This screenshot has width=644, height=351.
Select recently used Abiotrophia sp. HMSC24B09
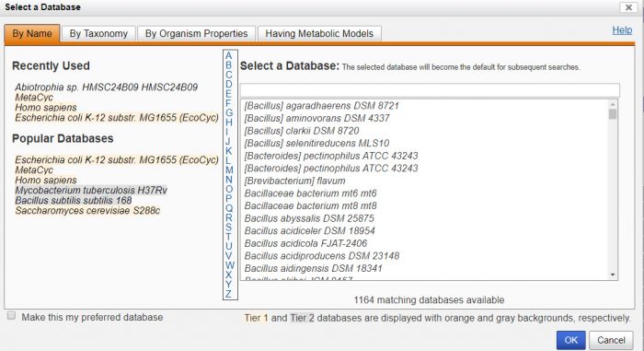coord(107,88)
